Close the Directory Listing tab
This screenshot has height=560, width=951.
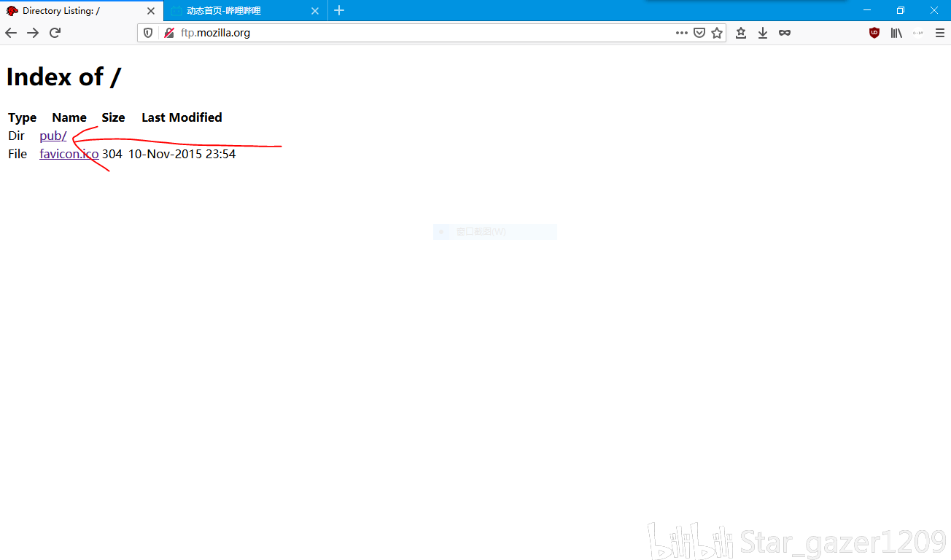(151, 11)
